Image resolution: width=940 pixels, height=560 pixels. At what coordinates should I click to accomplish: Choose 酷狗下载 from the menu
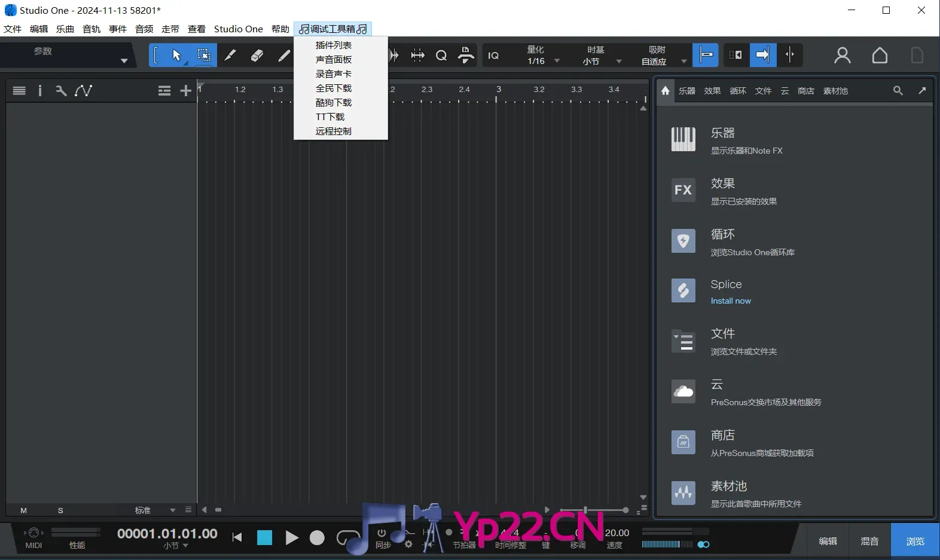tap(341, 102)
